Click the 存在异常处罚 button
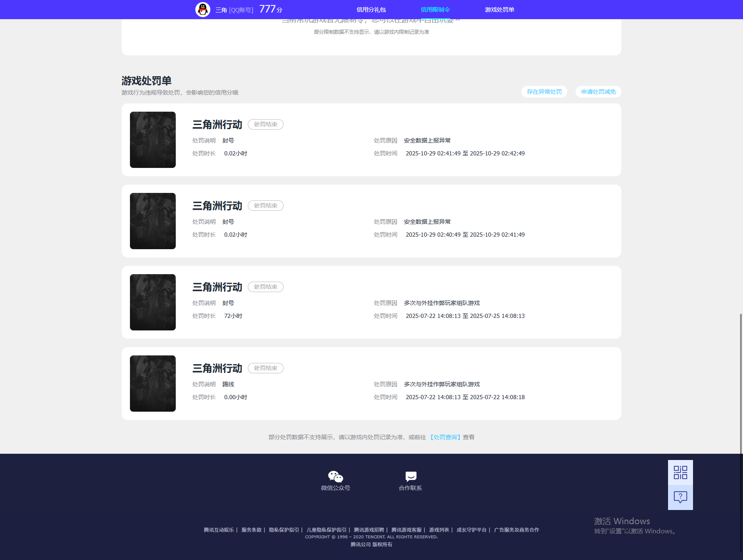This screenshot has height=560, width=743. [544, 92]
